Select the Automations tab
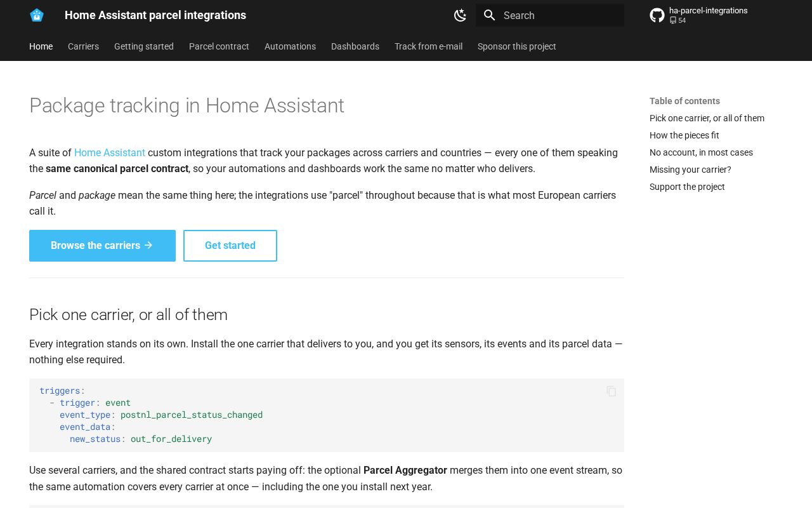The width and height of the screenshot is (812, 508). (290, 46)
